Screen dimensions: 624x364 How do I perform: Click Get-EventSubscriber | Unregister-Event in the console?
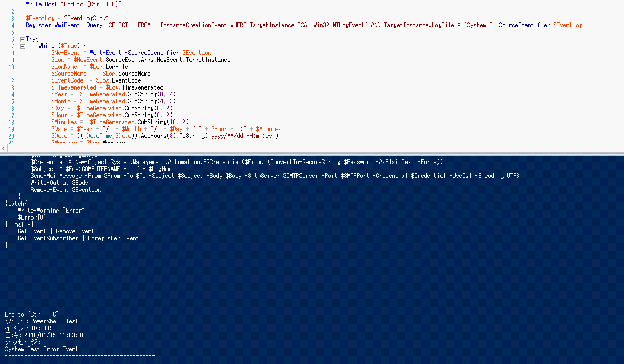[78, 238]
